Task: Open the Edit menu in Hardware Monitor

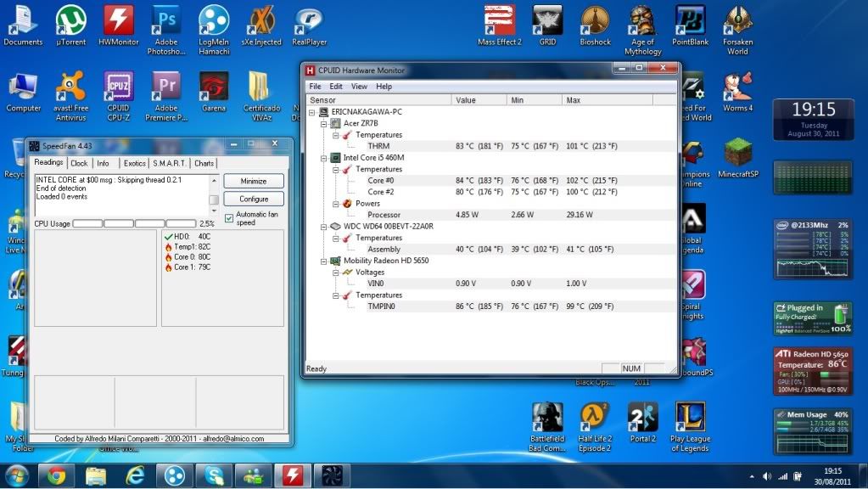Action: click(335, 87)
